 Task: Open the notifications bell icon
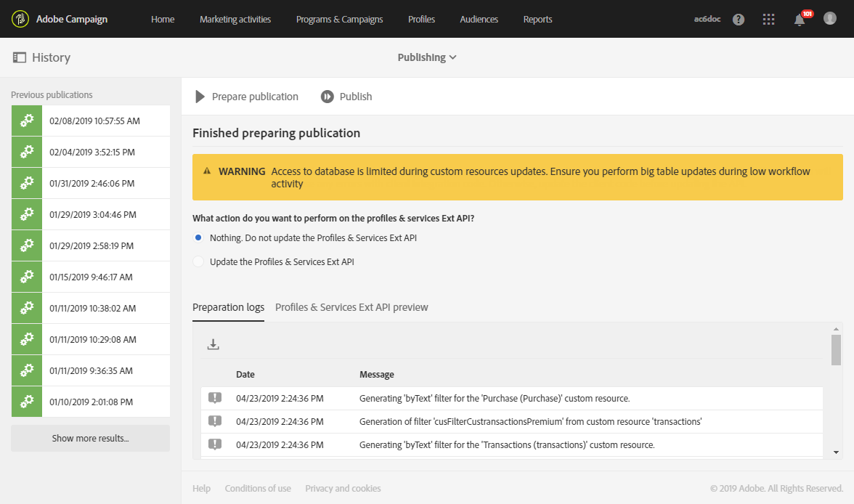pyautogui.click(x=800, y=20)
